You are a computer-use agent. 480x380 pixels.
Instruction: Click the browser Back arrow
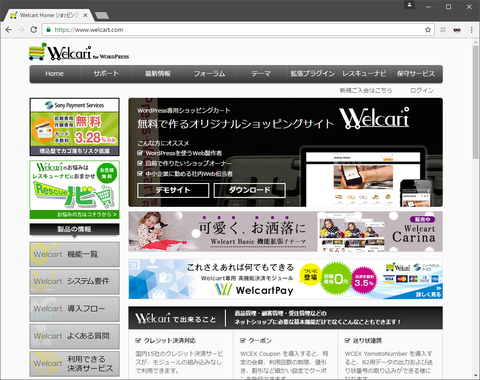[9, 30]
